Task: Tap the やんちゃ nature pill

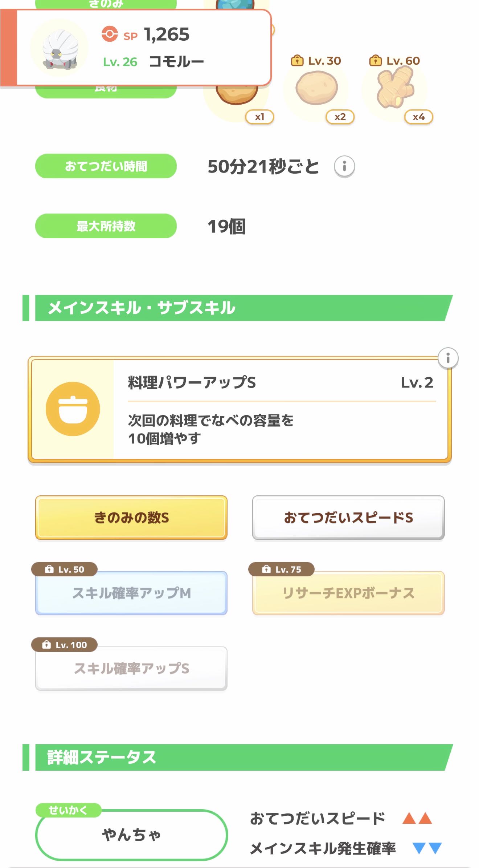Action: 131,835
